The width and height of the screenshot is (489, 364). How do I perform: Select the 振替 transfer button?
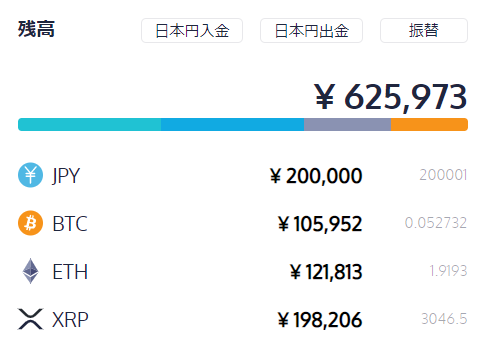(x=424, y=31)
